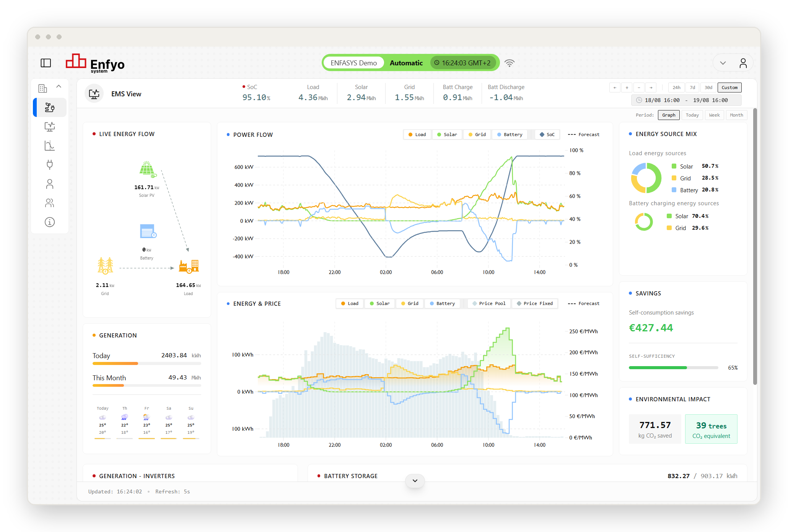
Task: Expand the bottom section chevron button
Action: pyautogui.click(x=415, y=481)
